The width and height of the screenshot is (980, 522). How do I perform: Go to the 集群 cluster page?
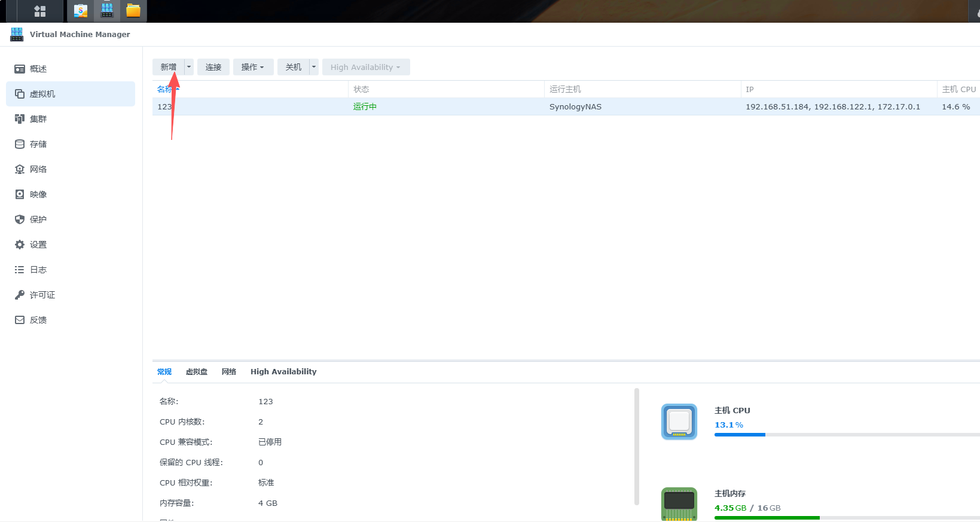(71, 119)
